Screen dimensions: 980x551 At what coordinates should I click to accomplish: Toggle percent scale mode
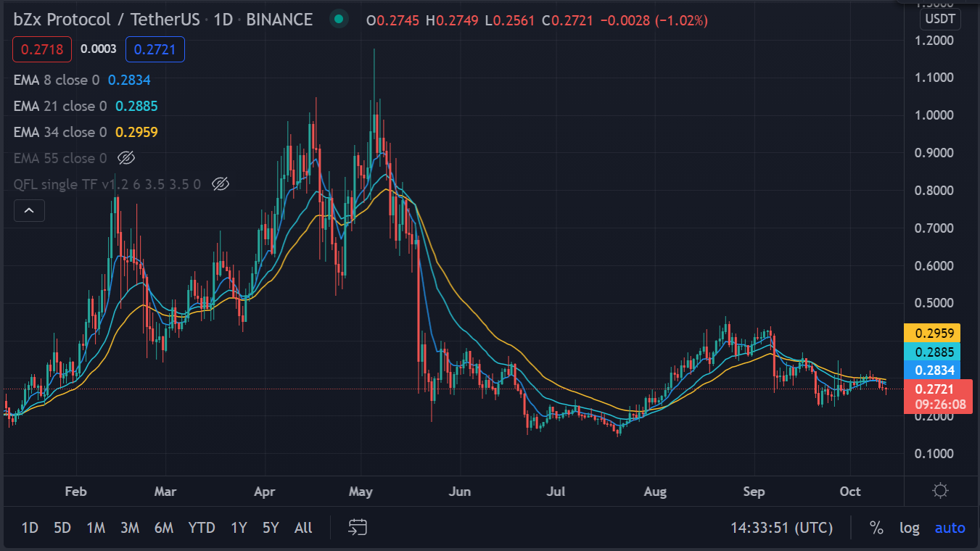coord(876,528)
